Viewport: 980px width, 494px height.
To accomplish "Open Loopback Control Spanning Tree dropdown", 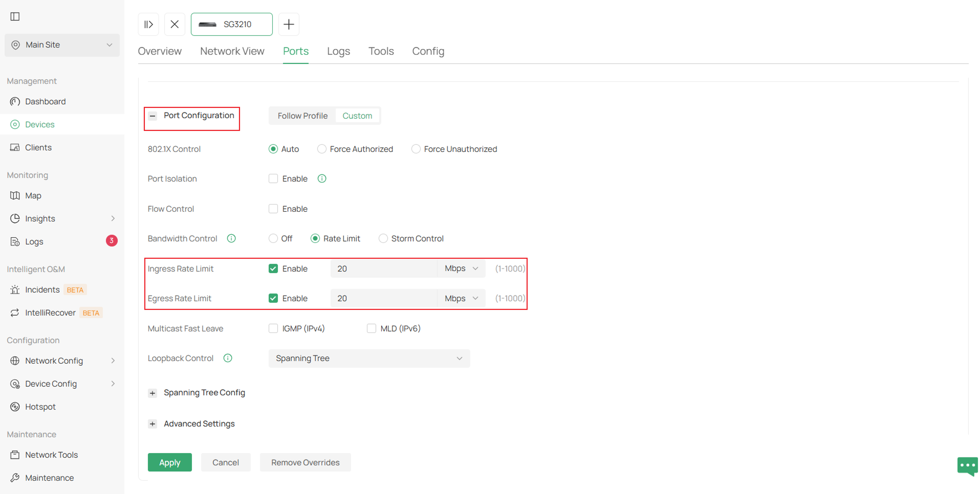I will 369,358.
